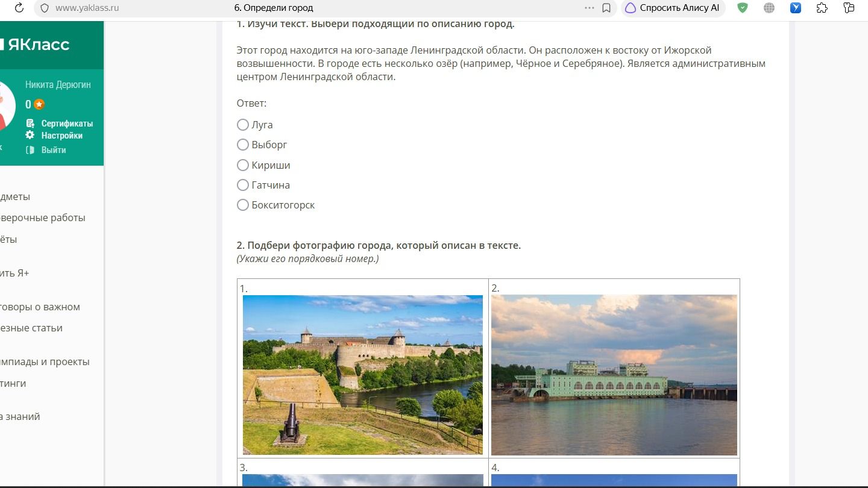The image size is (868, 488).
Task: Open the blue Yandex extension icon
Action: (796, 8)
